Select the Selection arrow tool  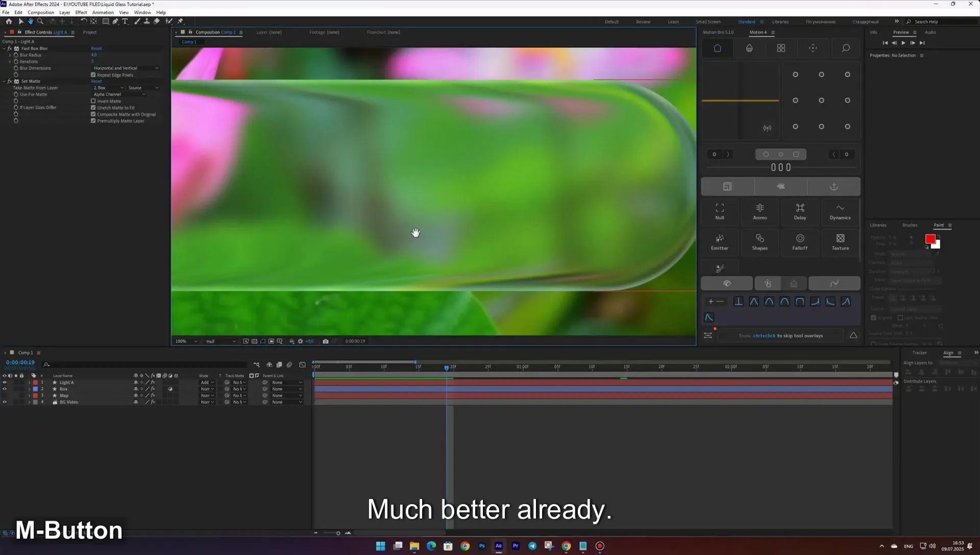(21, 21)
